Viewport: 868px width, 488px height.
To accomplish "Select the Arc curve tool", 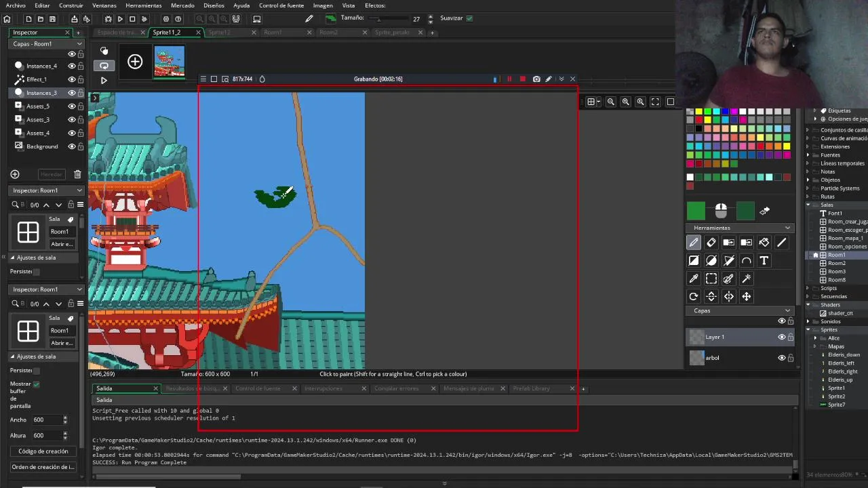I will point(747,260).
